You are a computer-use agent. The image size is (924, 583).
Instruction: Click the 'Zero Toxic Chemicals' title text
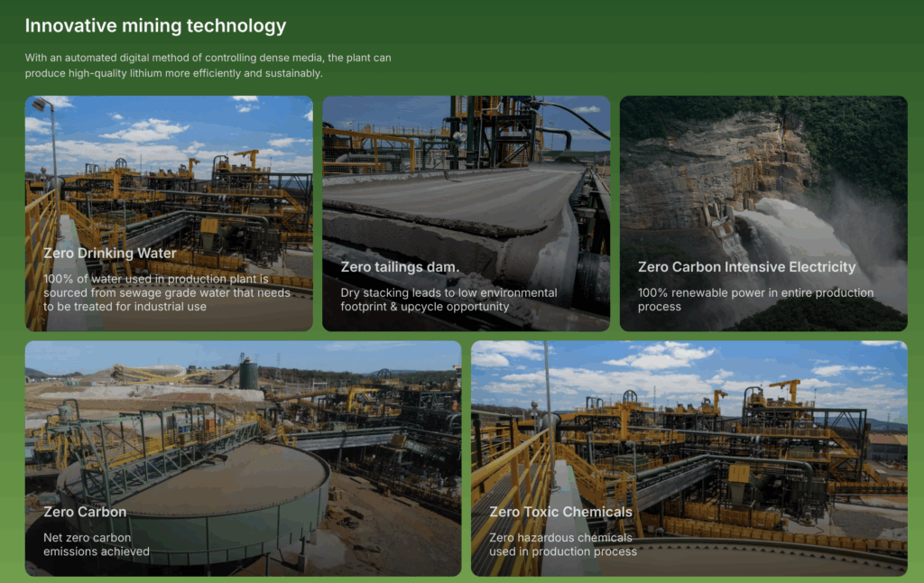(560, 512)
